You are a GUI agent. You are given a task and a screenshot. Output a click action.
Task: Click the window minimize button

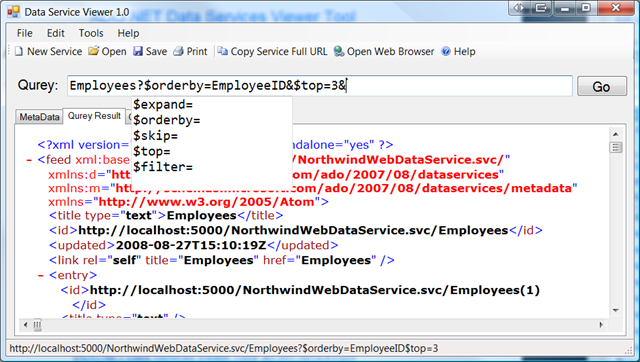pos(565,8)
